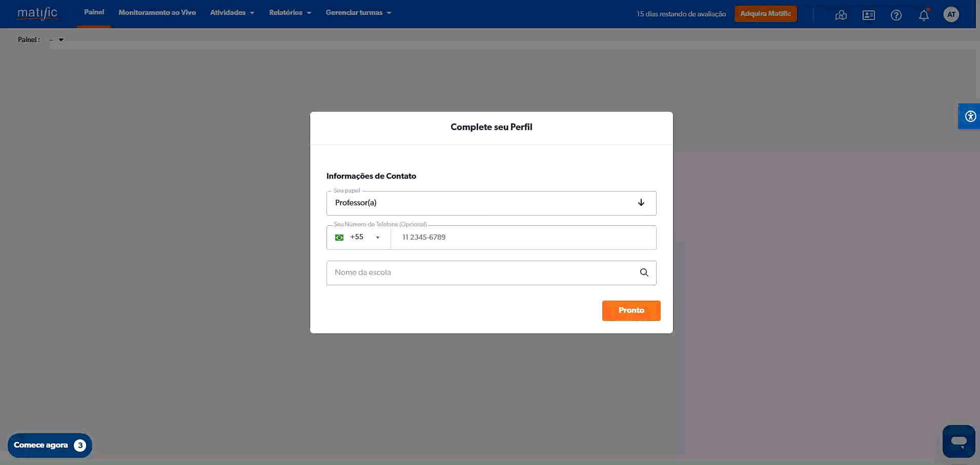Open the Atividades menu
The height and width of the screenshot is (465, 980).
click(232, 13)
